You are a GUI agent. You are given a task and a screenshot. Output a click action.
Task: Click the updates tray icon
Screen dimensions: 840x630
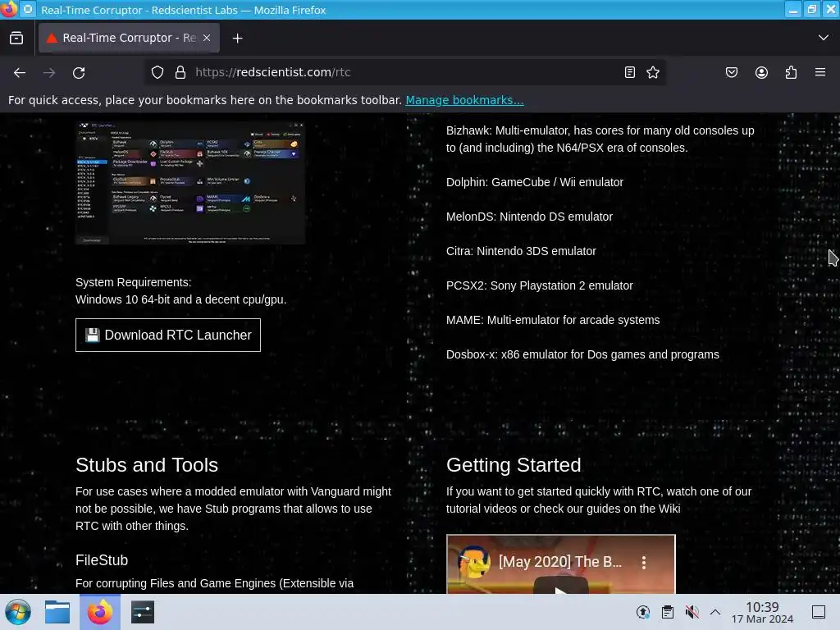pyautogui.click(x=643, y=612)
